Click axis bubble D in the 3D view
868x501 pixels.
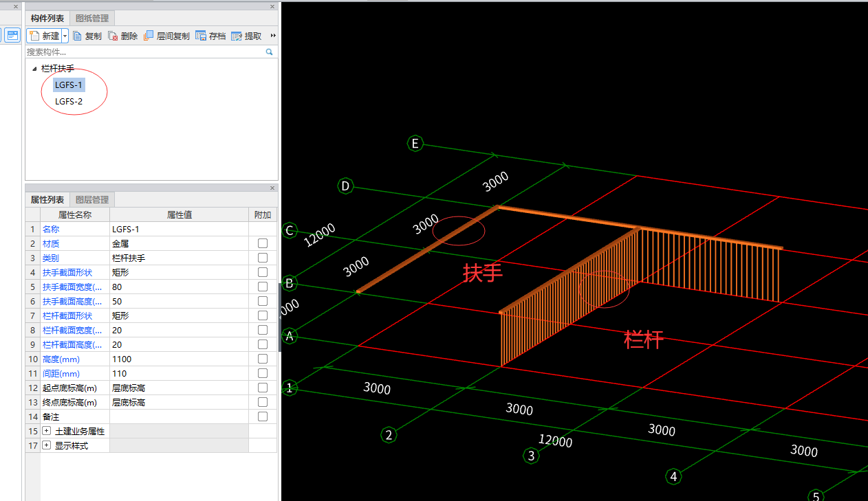click(x=345, y=186)
